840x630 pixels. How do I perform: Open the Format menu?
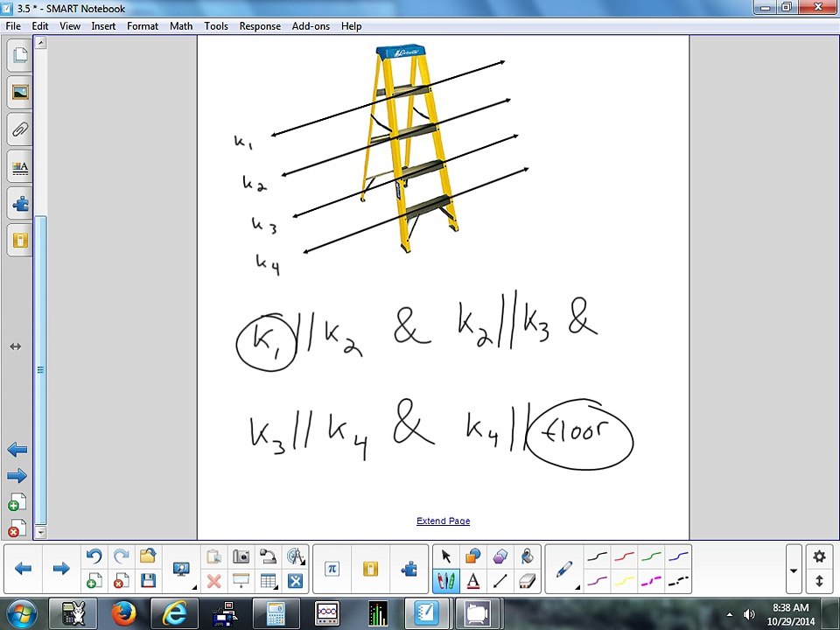(143, 25)
